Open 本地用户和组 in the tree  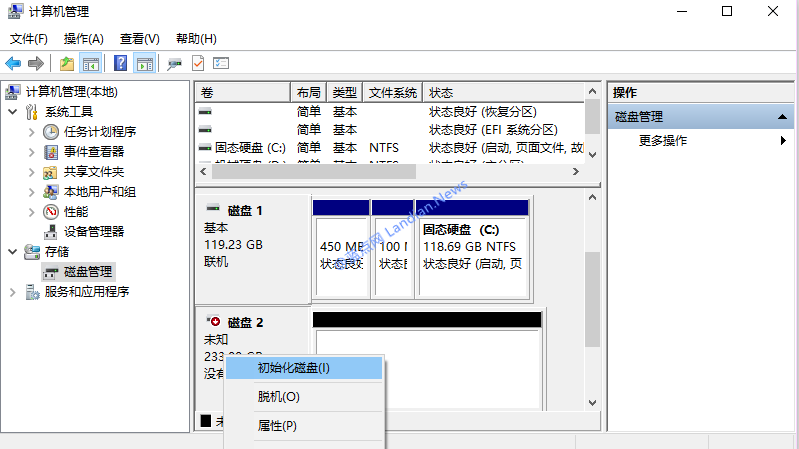tap(100, 192)
